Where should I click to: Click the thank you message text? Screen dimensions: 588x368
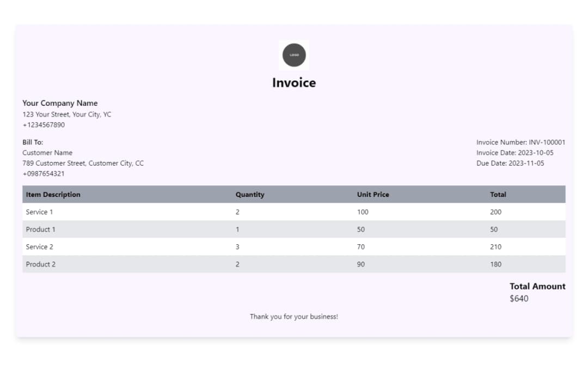point(294,316)
